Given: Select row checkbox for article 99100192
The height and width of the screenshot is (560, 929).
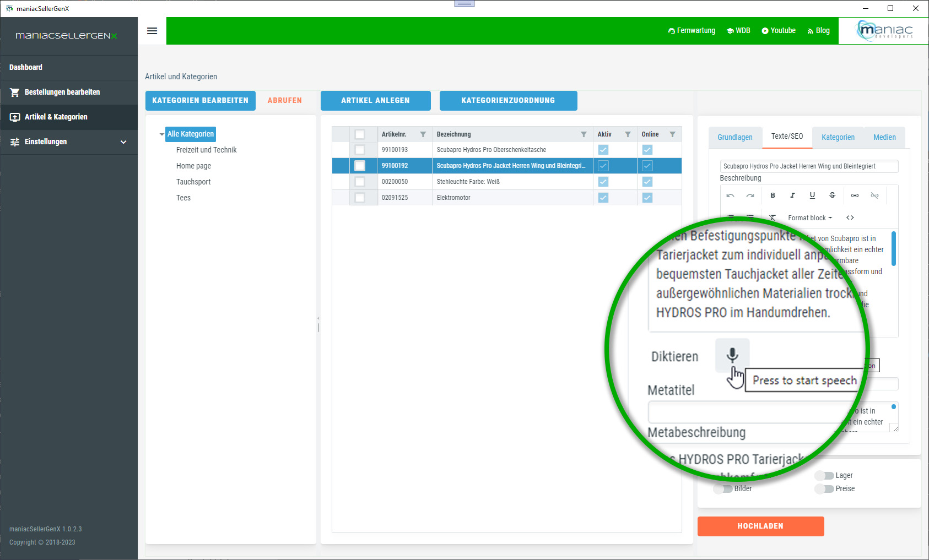Looking at the screenshot, I should click(360, 166).
